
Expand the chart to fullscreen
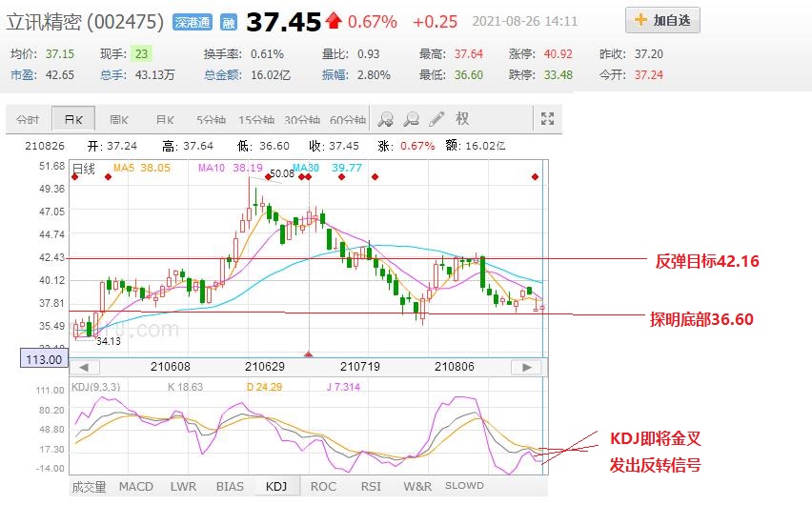pos(547,118)
